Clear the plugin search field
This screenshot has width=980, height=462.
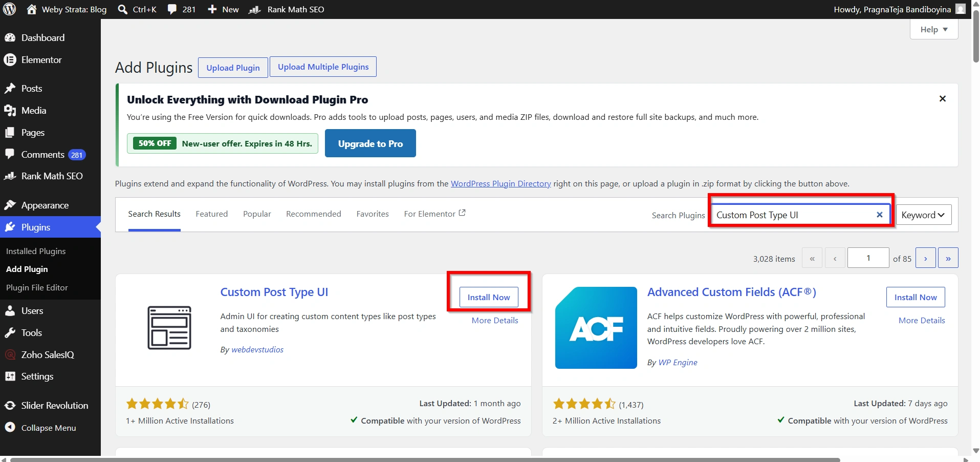coord(880,215)
